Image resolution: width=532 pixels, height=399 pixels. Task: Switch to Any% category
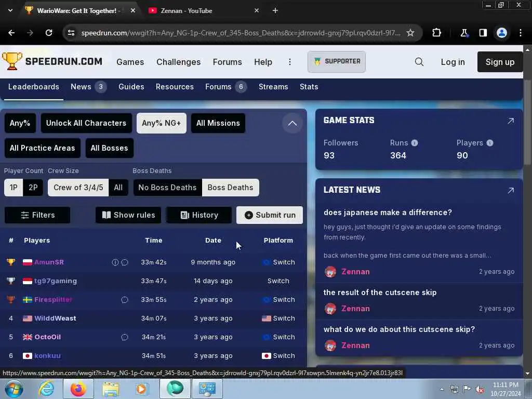click(20, 123)
